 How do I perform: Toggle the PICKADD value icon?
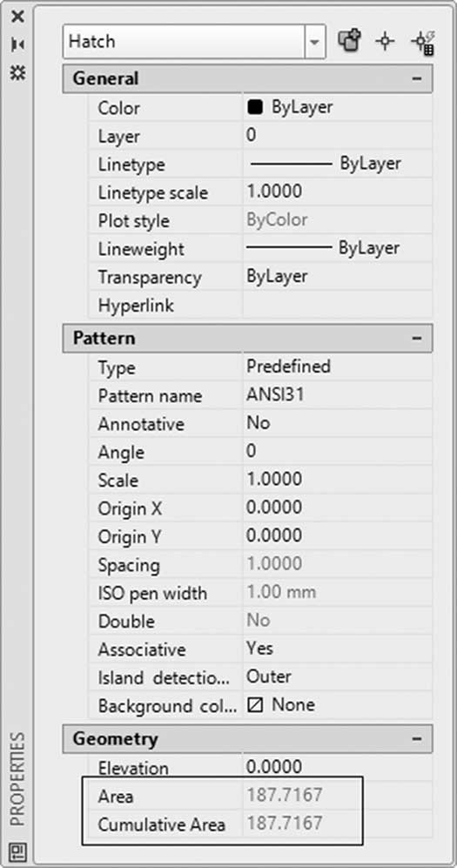(349, 42)
